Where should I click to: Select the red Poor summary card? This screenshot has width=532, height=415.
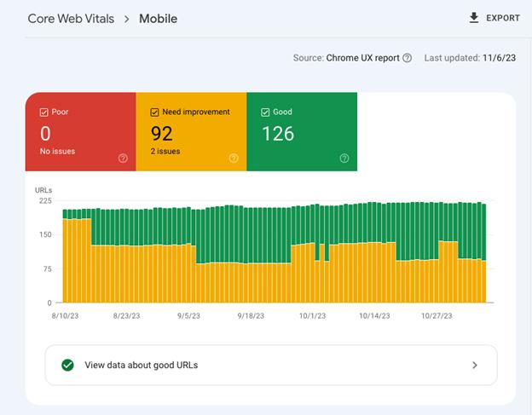(x=81, y=131)
